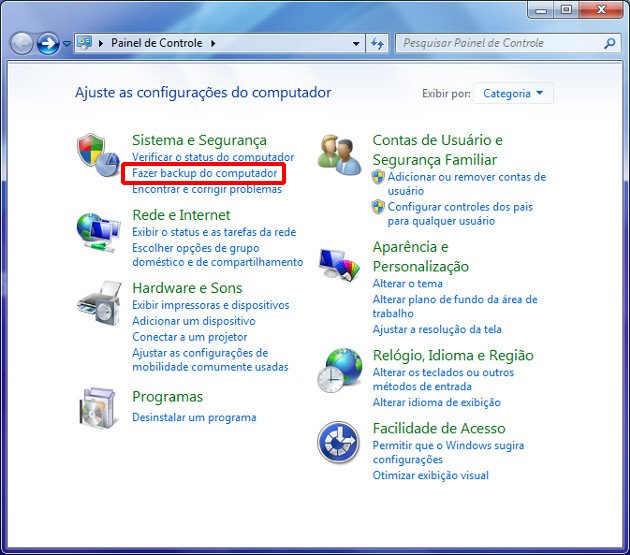Click Alterar os teclados ou outros métodos
Image resolution: width=630 pixels, height=555 pixels.
coord(443,379)
